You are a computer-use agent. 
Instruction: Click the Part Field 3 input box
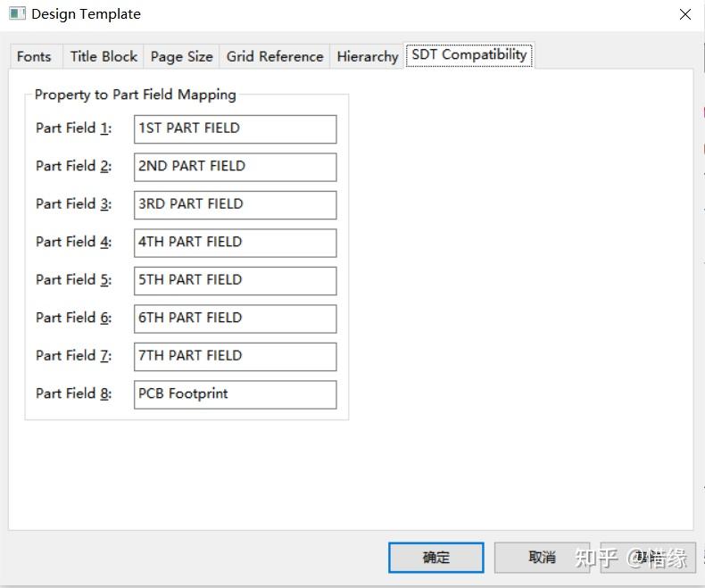235,204
